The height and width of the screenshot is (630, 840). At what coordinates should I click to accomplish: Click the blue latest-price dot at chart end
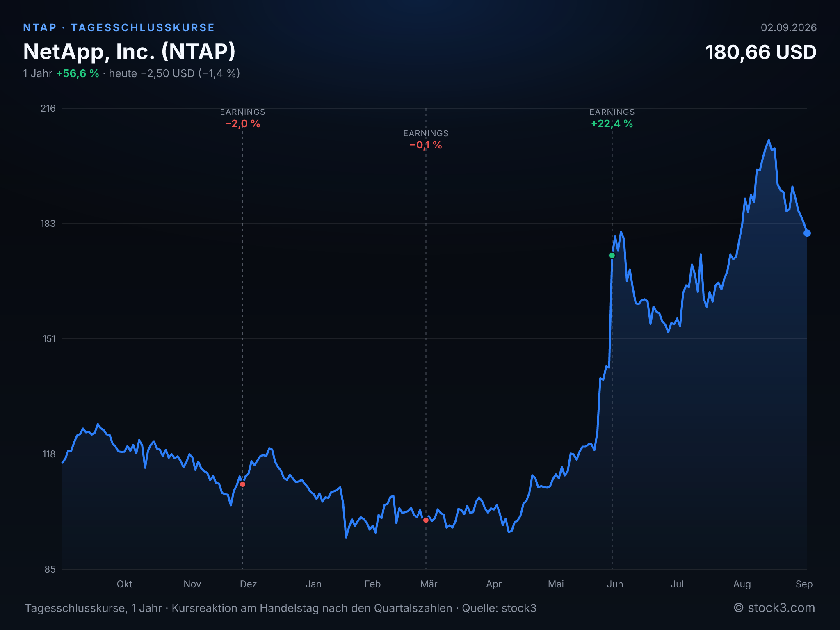(x=807, y=233)
